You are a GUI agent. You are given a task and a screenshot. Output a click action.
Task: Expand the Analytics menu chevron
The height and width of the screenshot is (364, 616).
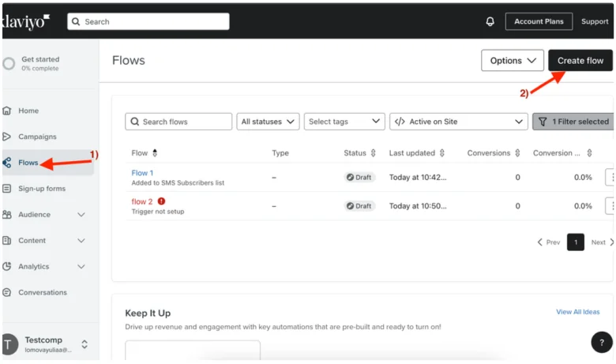pyautogui.click(x=81, y=266)
